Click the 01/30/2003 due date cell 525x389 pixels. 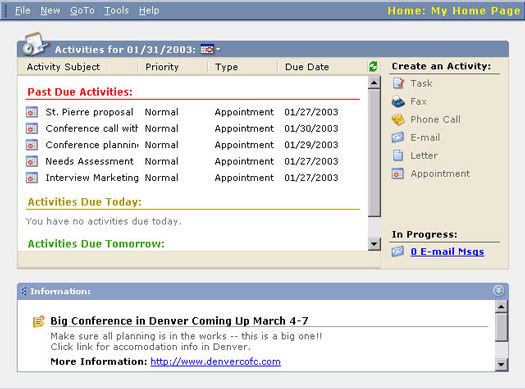[x=311, y=128]
